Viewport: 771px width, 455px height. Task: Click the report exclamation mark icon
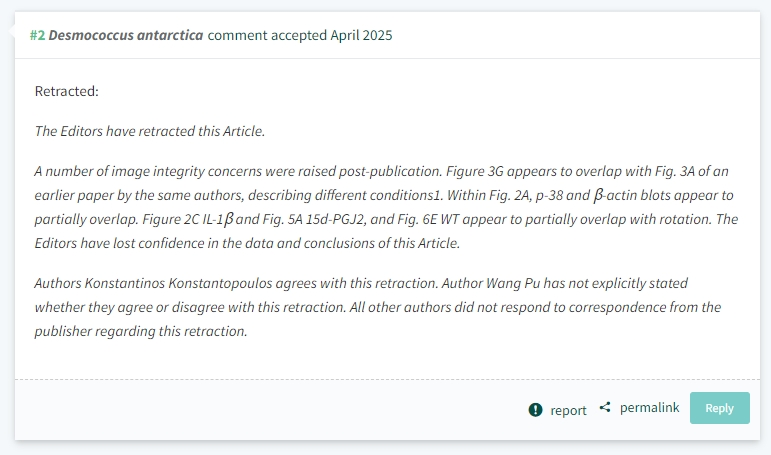535,409
